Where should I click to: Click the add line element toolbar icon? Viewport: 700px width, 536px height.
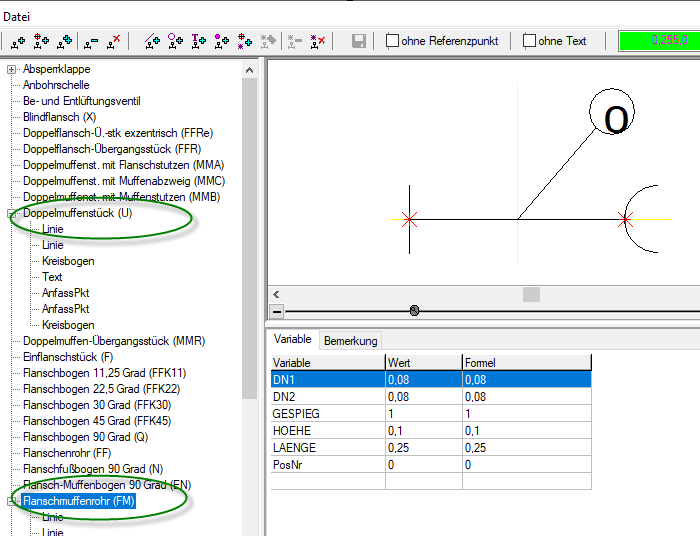152,41
